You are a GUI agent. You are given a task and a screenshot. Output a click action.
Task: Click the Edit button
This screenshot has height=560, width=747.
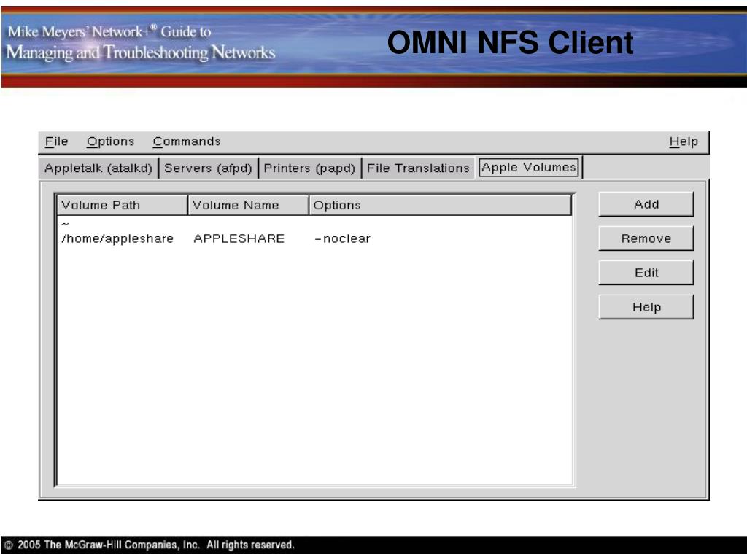click(x=646, y=273)
